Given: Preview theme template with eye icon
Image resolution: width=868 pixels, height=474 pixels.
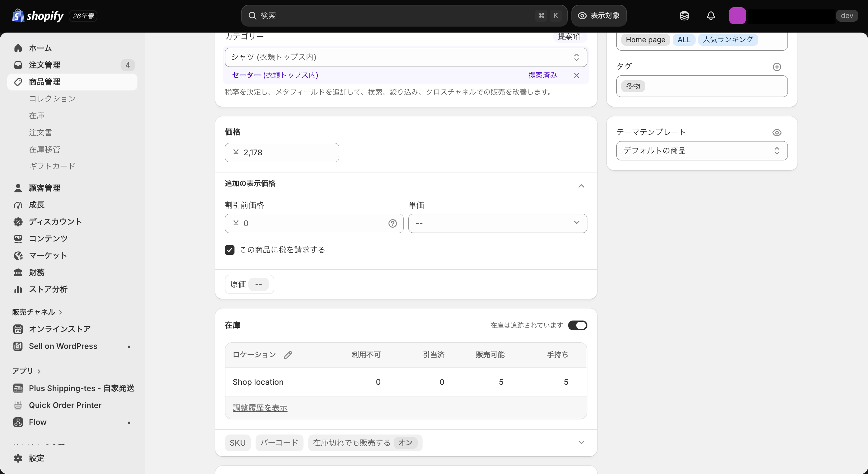Looking at the screenshot, I should (777, 133).
